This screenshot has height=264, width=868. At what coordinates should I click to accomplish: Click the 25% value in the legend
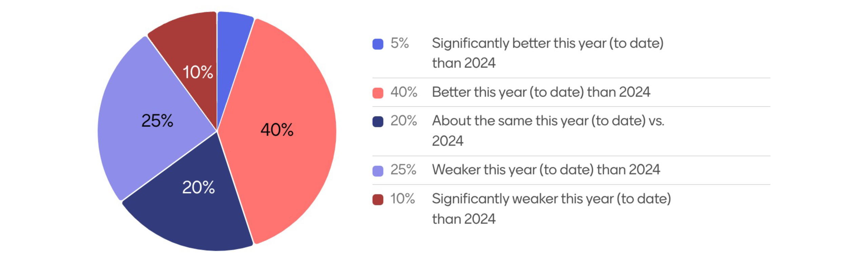click(x=403, y=170)
